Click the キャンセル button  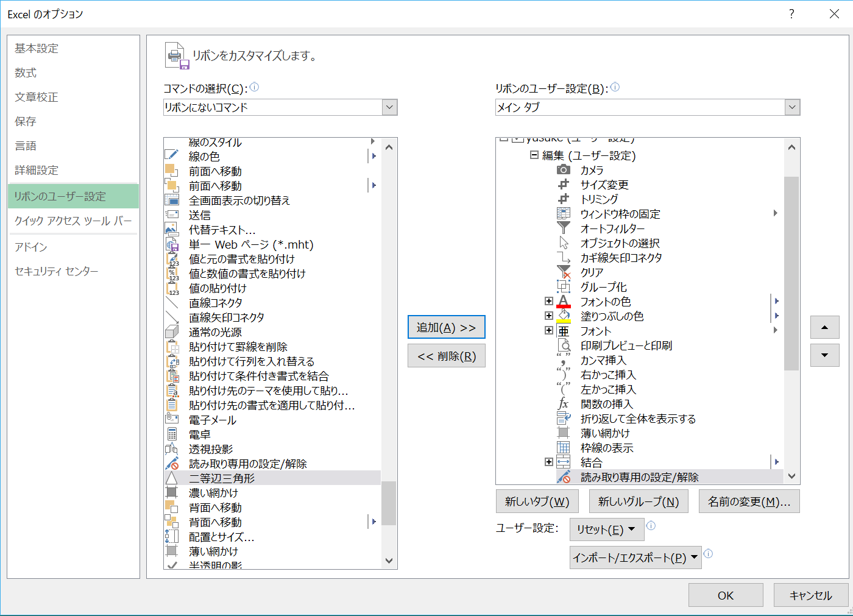tap(811, 595)
